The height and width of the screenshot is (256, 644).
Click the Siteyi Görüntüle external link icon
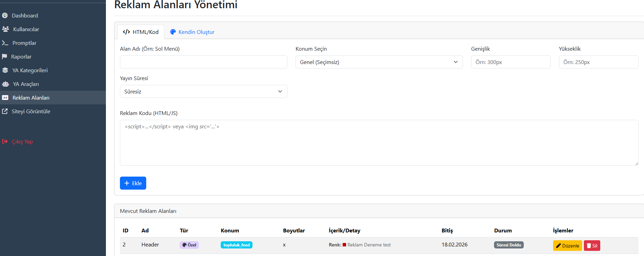(x=5, y=111)
